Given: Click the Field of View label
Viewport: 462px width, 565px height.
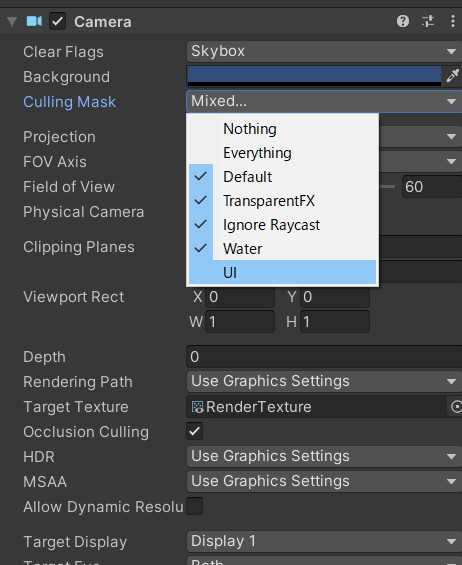Looking at the screenshot, I should click(x=69, y=187).
